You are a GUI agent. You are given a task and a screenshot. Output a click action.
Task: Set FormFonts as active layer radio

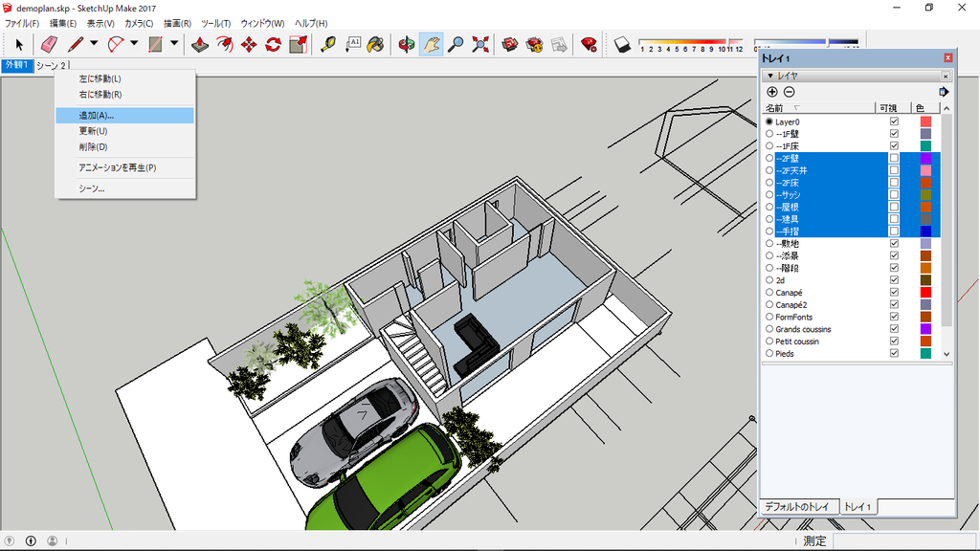pos(769,317)
